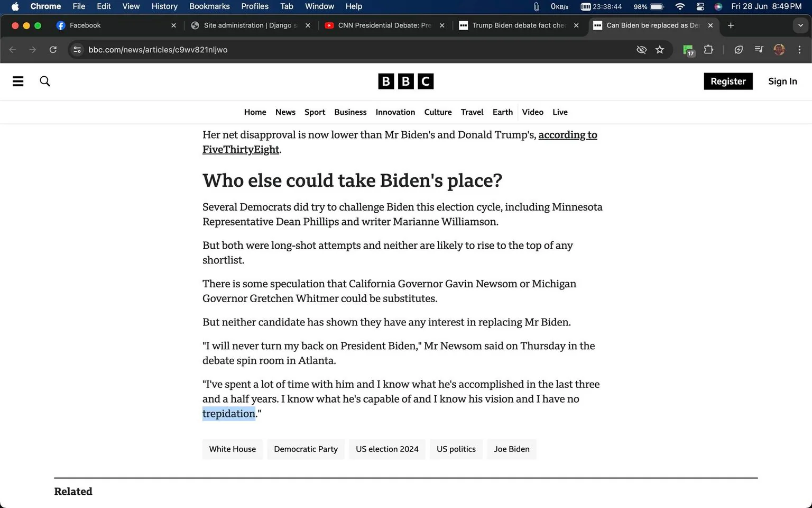
Task: Click the battery status icon
Action: pos(657,6)
